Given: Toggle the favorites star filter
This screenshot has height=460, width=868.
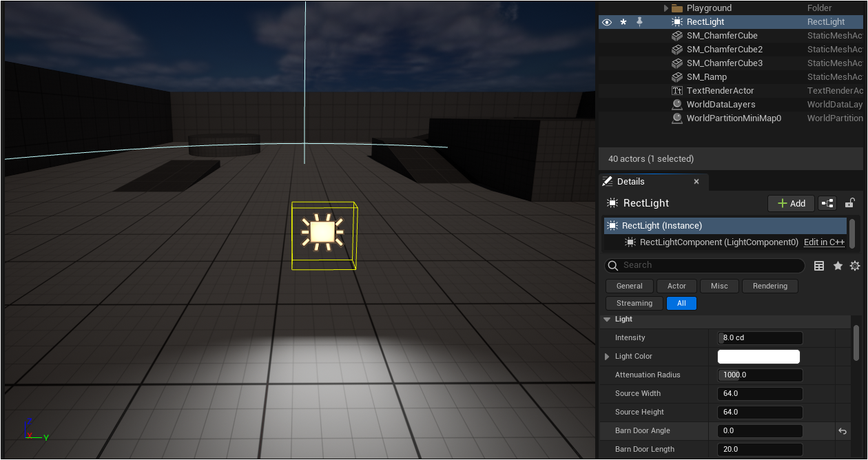Looking at the screenshot, I should (x=838, y=266).
